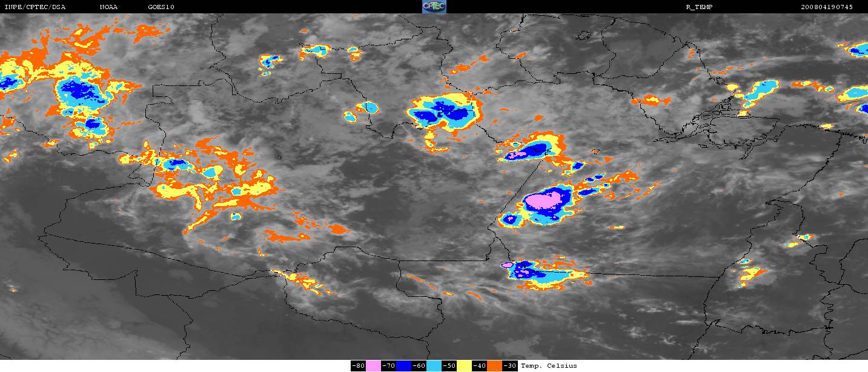The image size is (868, 372).
Task: Click the INPE/CPTEC/DSA header text
Action: tap(35, 7)
